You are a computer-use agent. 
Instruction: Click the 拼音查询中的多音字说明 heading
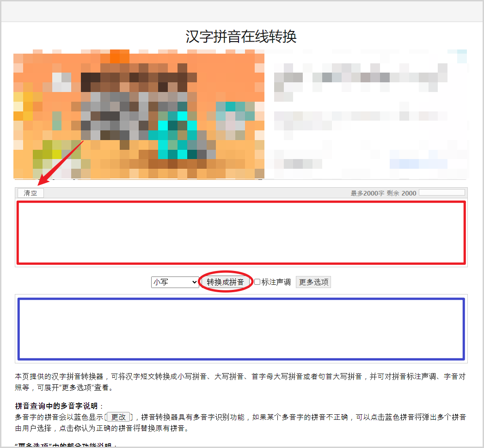coord(56,406)
